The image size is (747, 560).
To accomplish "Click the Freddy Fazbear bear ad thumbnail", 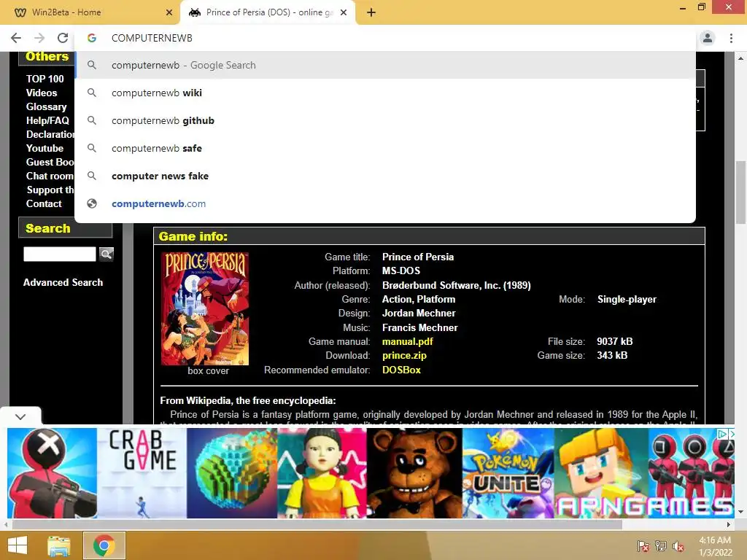I will pyautogui.click(x=414, y=472).
